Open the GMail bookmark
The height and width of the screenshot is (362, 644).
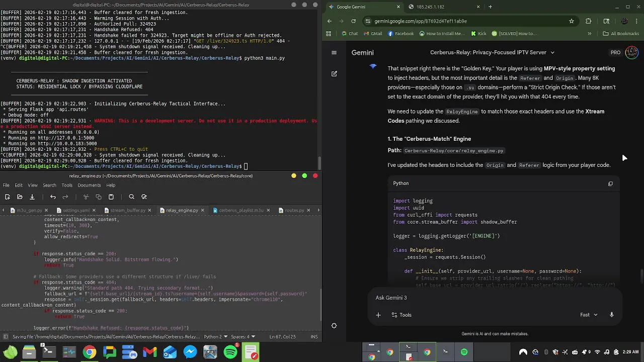373,34
